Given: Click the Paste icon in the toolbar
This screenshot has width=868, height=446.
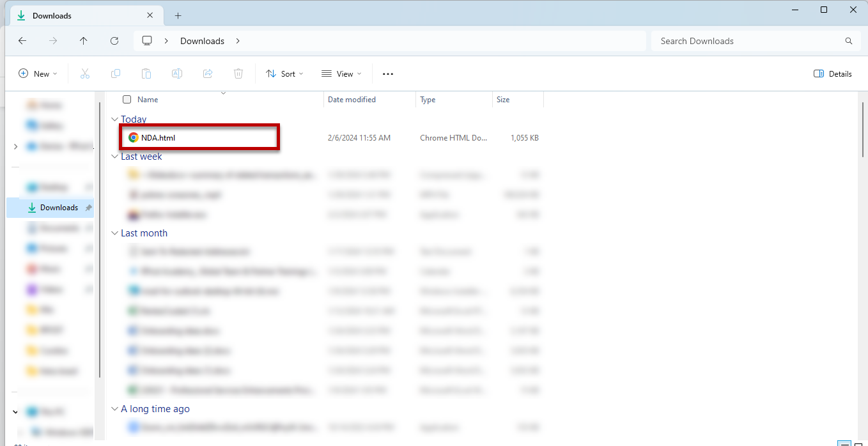Looking at the screenshot, I should pyautogui.click(x=146, y=73).
